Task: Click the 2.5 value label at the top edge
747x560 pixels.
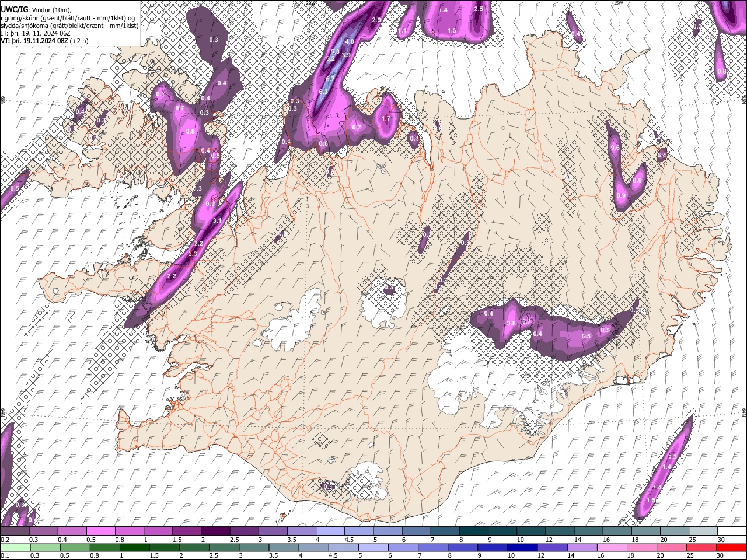Action: tap(479, 9)
